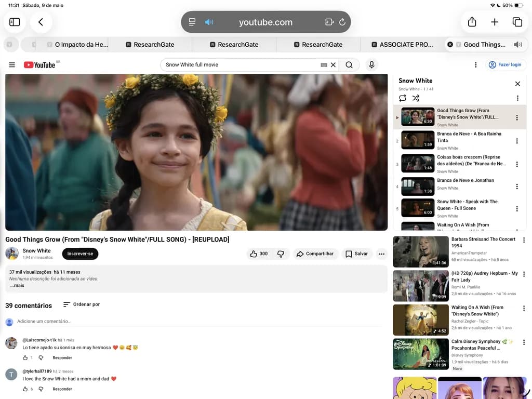Switch to first ResearchGate tab
532x399 pixels.
point(150,45)
